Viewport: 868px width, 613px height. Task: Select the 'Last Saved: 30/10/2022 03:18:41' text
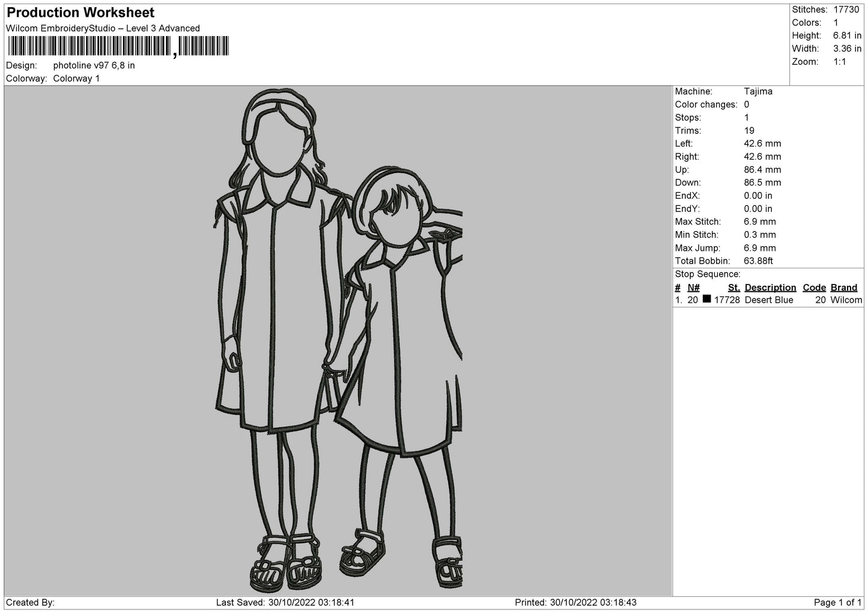coord(285,602)
